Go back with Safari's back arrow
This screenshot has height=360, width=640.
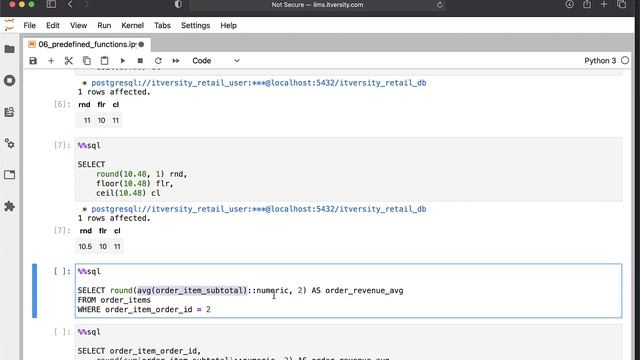[70, 4]
